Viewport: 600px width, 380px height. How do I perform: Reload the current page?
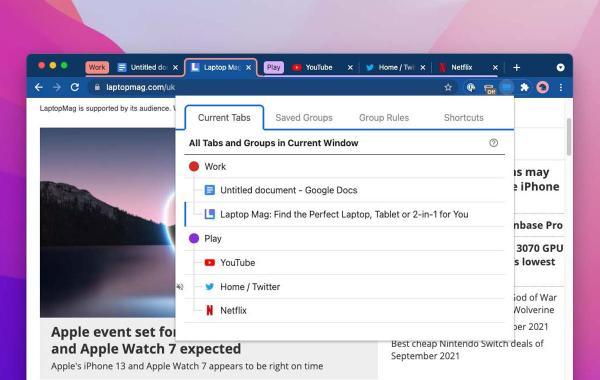[x=75, y=87]
